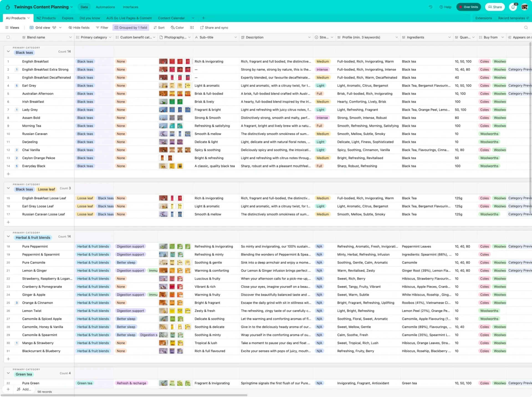Image resolution: width=532 pixels, height=397 pixels.
Task: Collapse the Black teas group
Action: 8,51
